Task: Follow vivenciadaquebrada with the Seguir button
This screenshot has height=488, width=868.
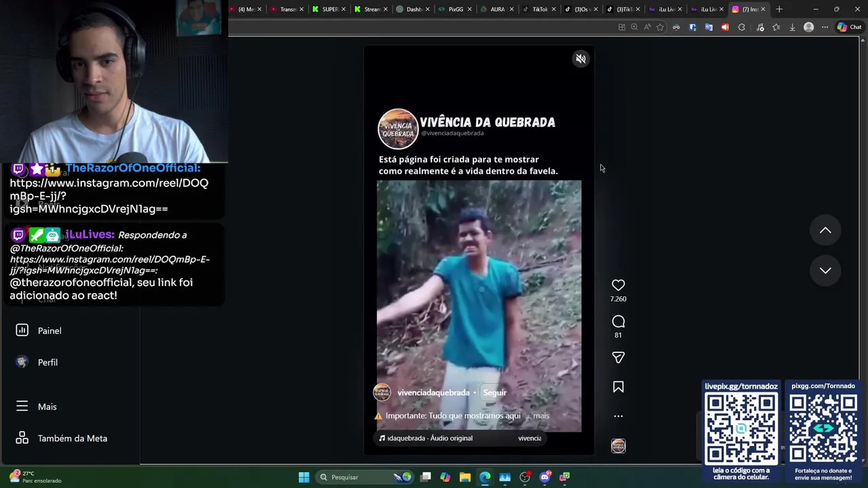Action: [494, 392]
